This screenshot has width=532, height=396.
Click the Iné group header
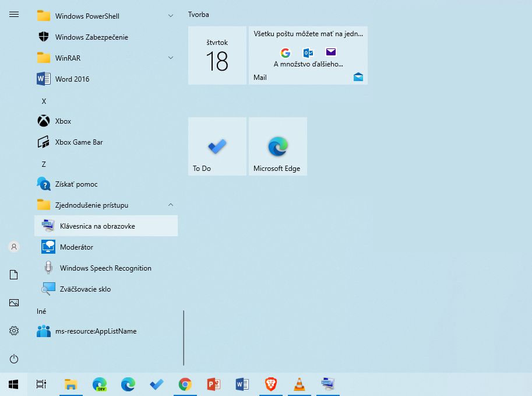point(41,311)
